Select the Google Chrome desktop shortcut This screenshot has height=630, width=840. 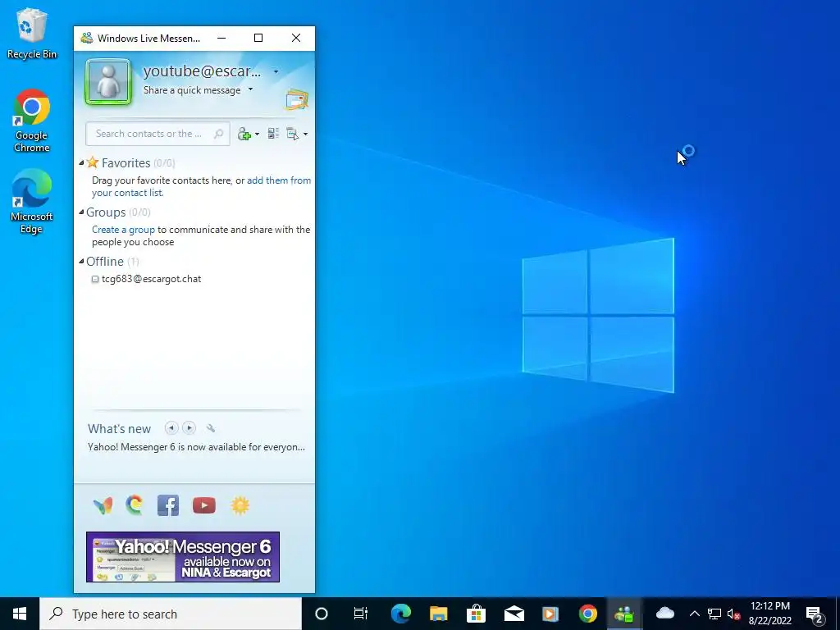(32, 121)
